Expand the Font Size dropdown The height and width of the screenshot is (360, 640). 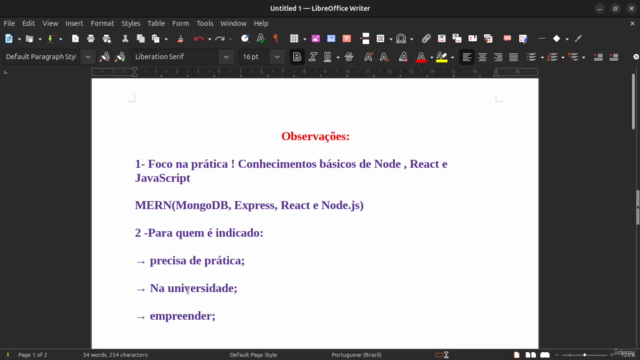click(277, 57)
